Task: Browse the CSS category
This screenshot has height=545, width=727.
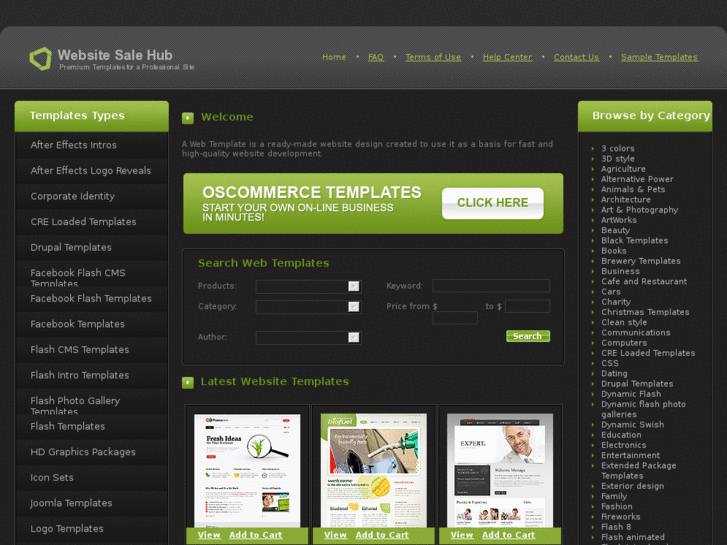Action: 610,363
